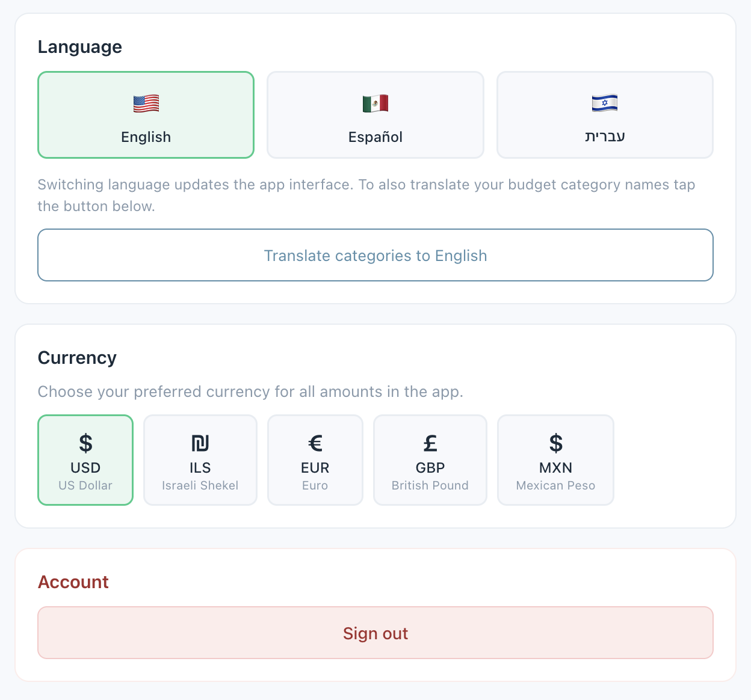Select the US Dollar currency label

coord(85,485)
